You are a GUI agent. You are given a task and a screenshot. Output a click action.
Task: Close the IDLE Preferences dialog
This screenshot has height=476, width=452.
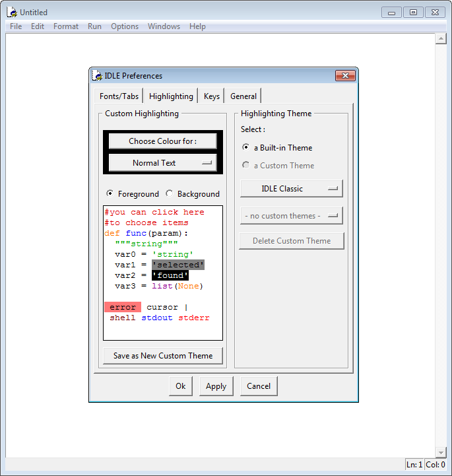coord(345,75)
